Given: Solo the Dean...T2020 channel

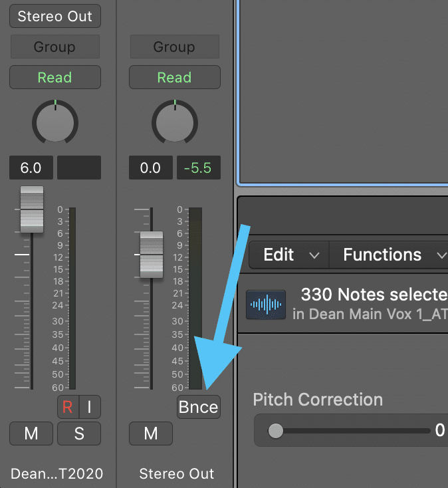Looking at the screenshot, I should (x=79, y=433).
